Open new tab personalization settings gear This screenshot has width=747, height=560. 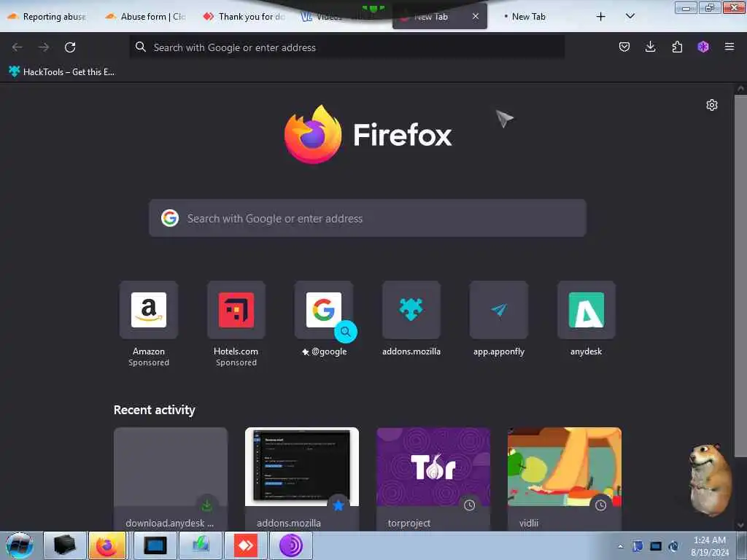[x=712, y=105]
